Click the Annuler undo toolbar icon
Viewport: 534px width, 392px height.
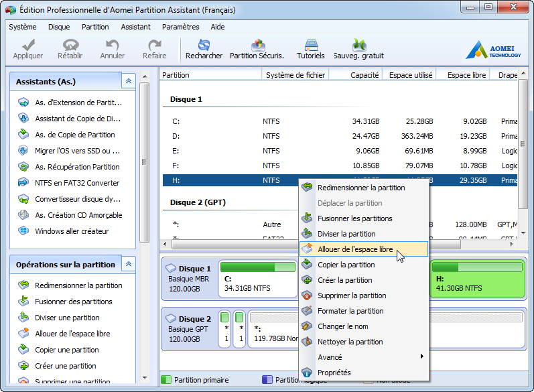pyautogui.click(x=113, y=45)
